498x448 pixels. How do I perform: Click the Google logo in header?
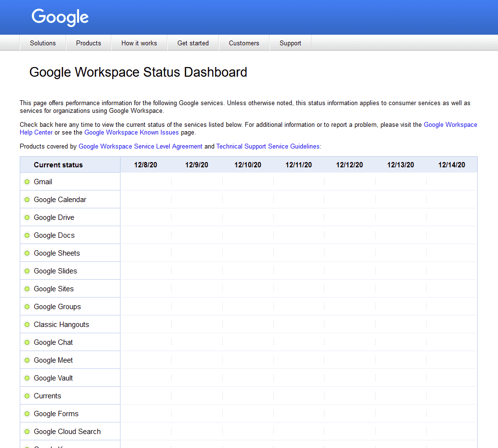point(60,17)
